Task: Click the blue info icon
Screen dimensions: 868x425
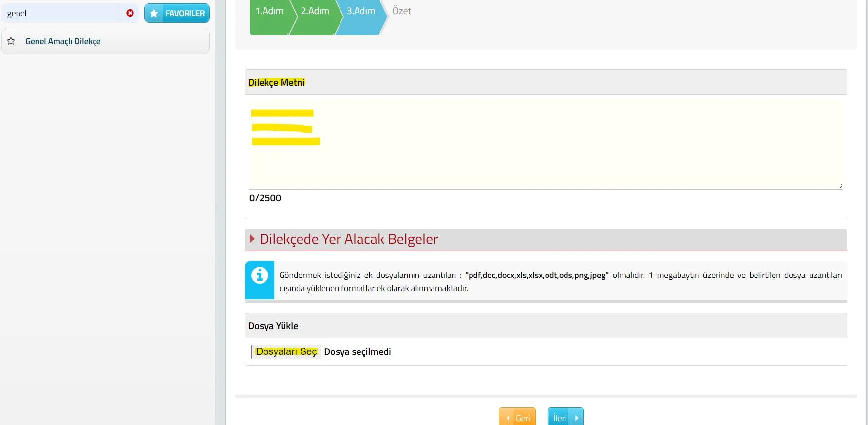Action: [260, 276]
